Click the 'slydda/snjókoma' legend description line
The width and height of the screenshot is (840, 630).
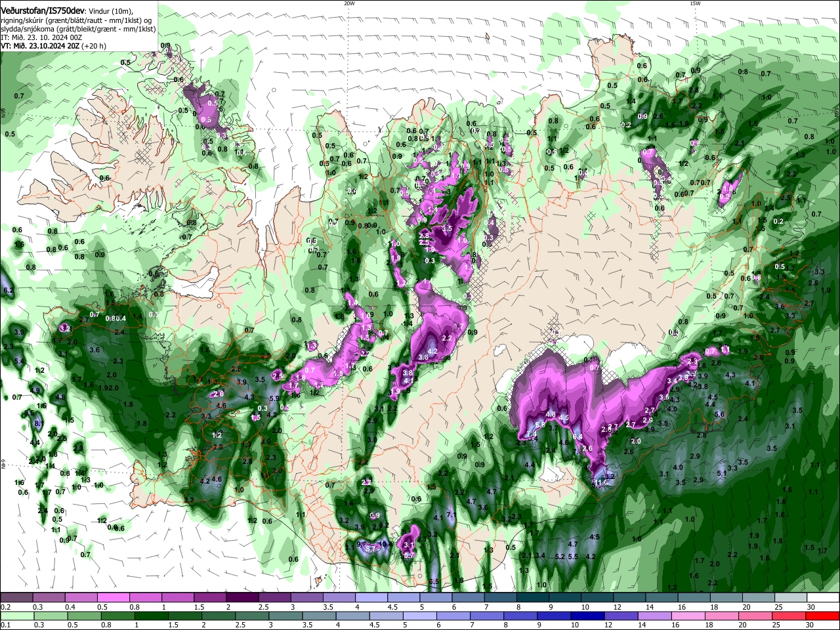click(x=78, y=29)
